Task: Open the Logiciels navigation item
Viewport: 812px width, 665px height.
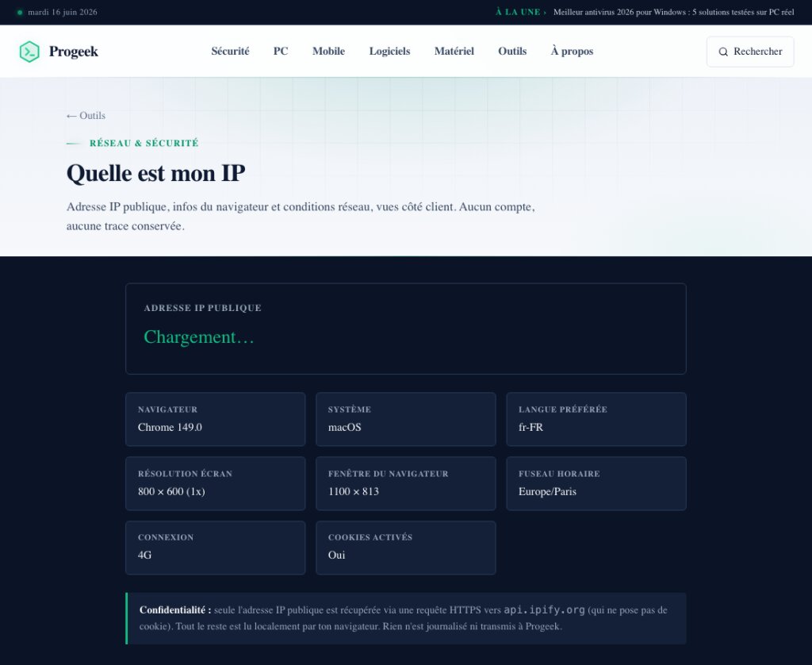Action: point(389,52)
